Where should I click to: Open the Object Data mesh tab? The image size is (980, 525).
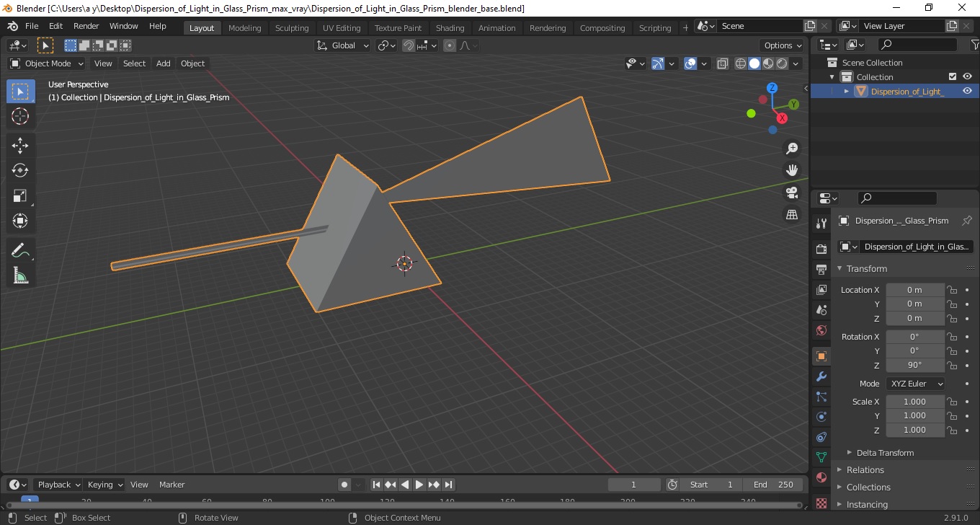point(821,457)
